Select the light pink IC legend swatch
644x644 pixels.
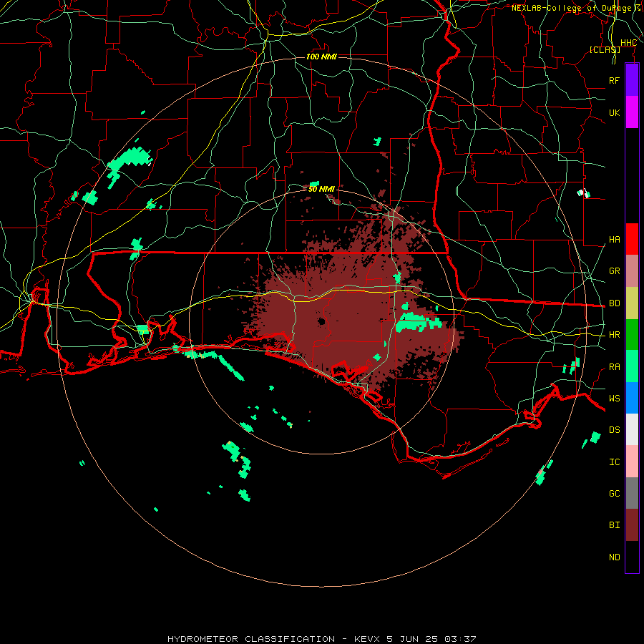632,462
